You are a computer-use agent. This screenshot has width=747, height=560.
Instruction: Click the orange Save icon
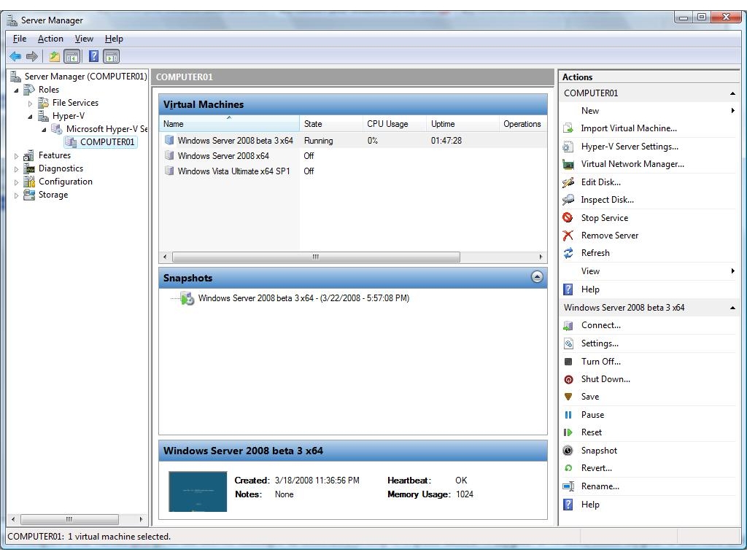[568, 397]
